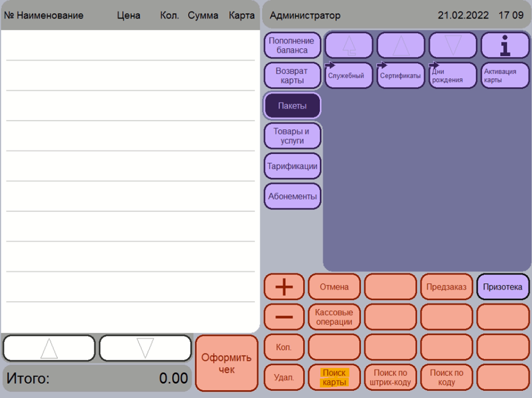Click Поиск по штрих-коду button
The width and height of the screenshot is (532, 398).
(x=390, y=378)
